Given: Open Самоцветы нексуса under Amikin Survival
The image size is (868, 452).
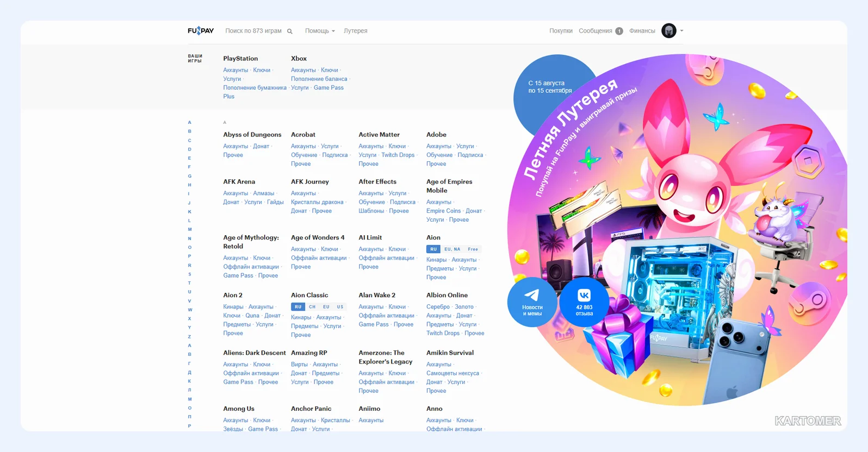Looking at the screenshot, I should click(452, 373).
